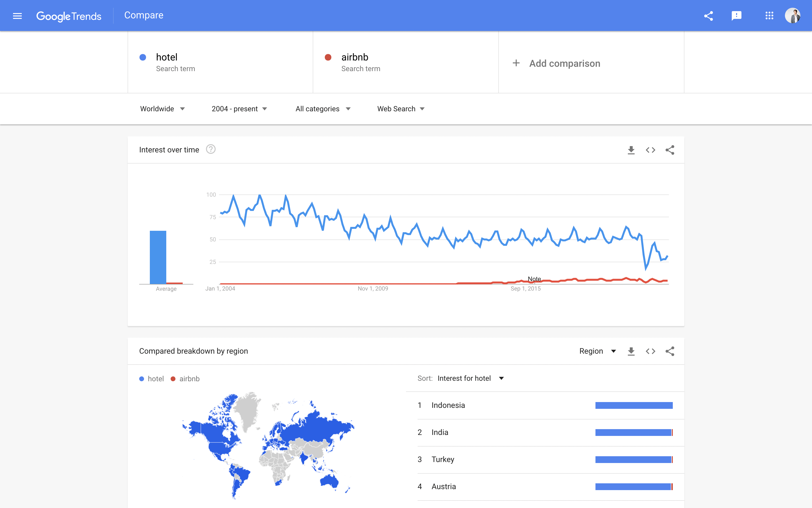Edit the airbnb search term
Viewport: 812px width, 508px height.
coord(406,62)
